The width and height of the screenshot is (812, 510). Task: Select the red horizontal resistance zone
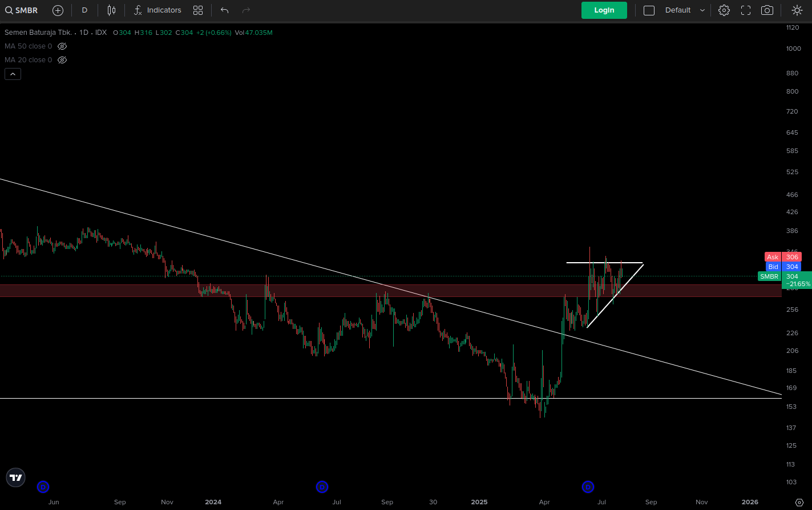click(390, 291)
